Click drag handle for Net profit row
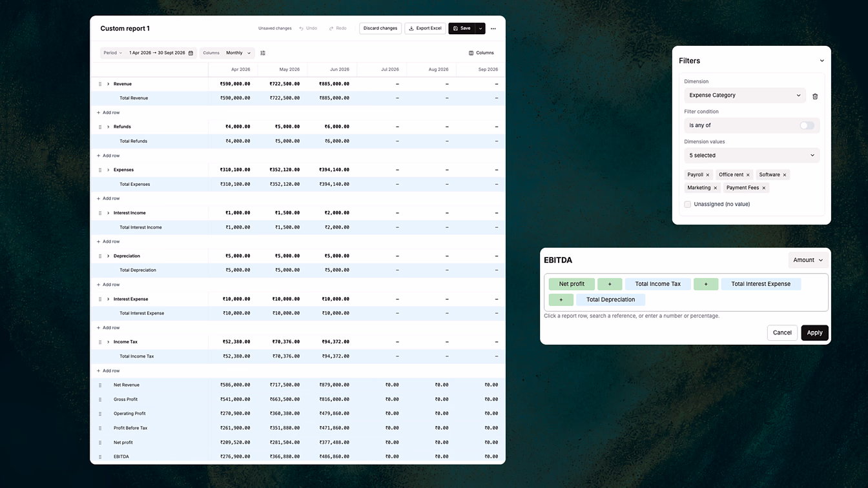The height and width of the screenshot is (488, 868). coord(100,443)
